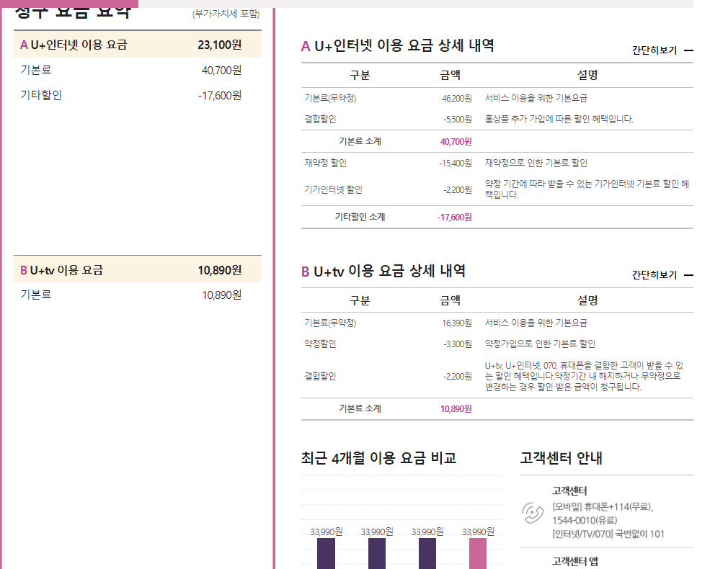
Task: Click the [인터넷/TV/070] 국번없이 101 text
Action: tap(609, 534)
